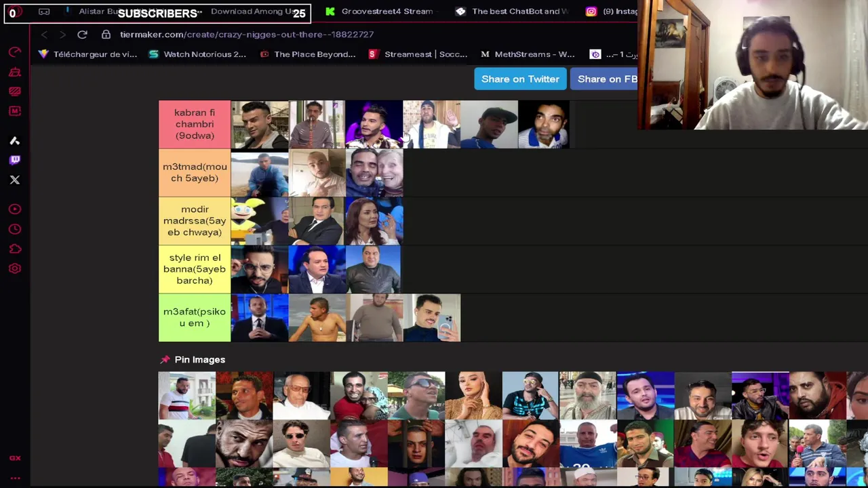868x488 pixels.
Task: Select shirtless man image in m3afat tier
Action: coord(317,317)
